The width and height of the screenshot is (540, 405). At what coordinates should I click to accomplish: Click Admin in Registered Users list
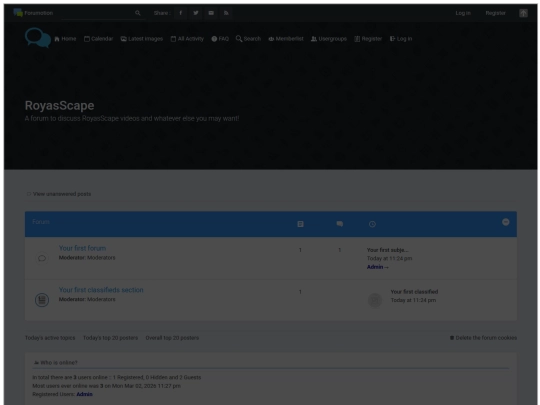[84, 394]
